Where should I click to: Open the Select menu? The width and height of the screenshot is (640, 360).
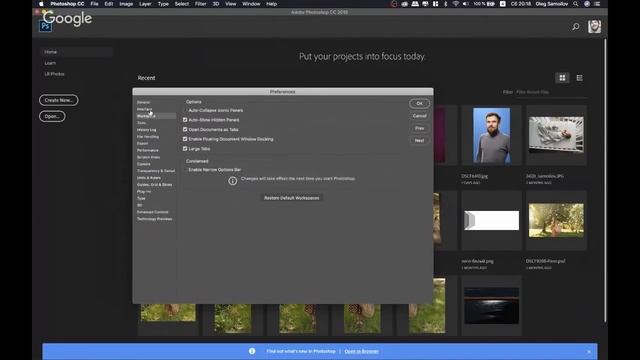[182, 4]
